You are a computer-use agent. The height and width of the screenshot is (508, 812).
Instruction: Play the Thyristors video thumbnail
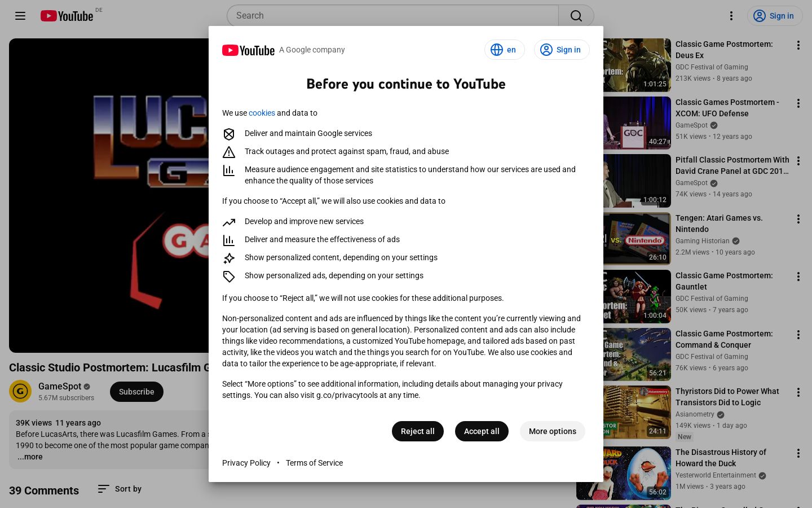[x=637, y=412]
